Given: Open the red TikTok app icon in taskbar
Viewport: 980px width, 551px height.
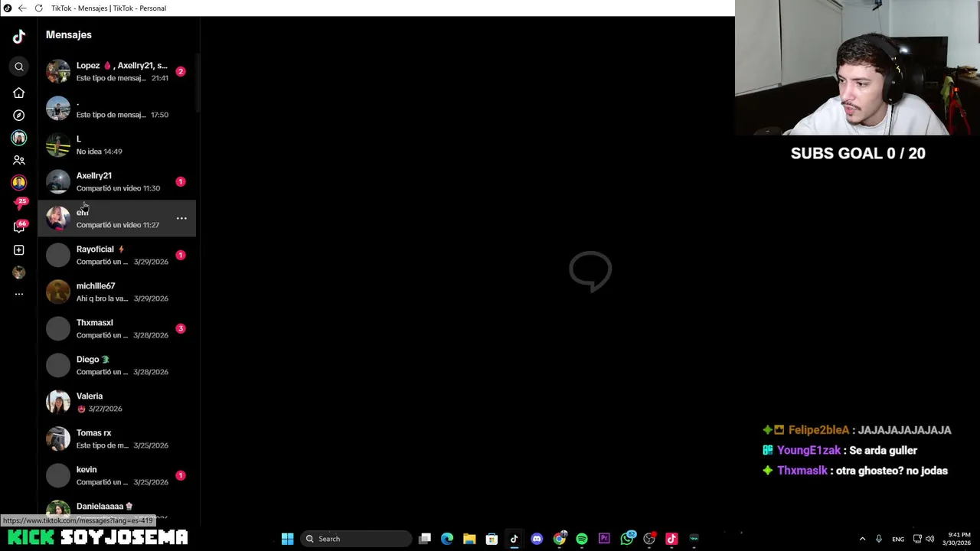Looking at the screenshot, I should 671,539.
